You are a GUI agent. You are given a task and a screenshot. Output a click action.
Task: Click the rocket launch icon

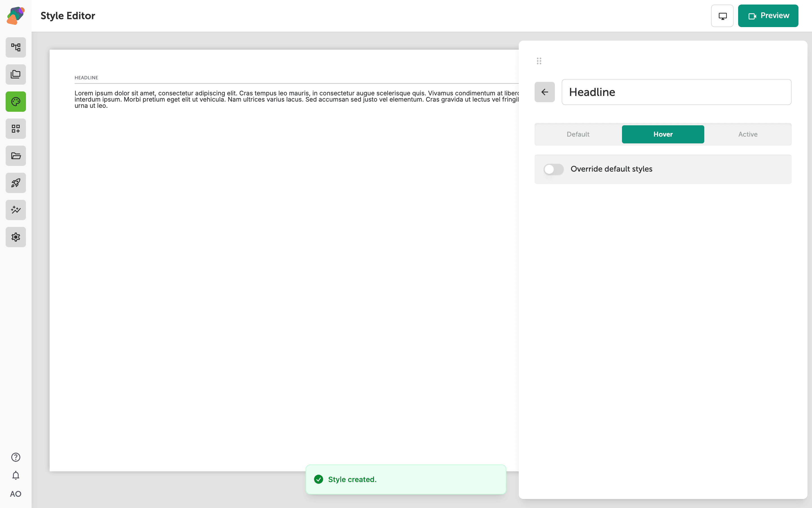tap(16, 183)
